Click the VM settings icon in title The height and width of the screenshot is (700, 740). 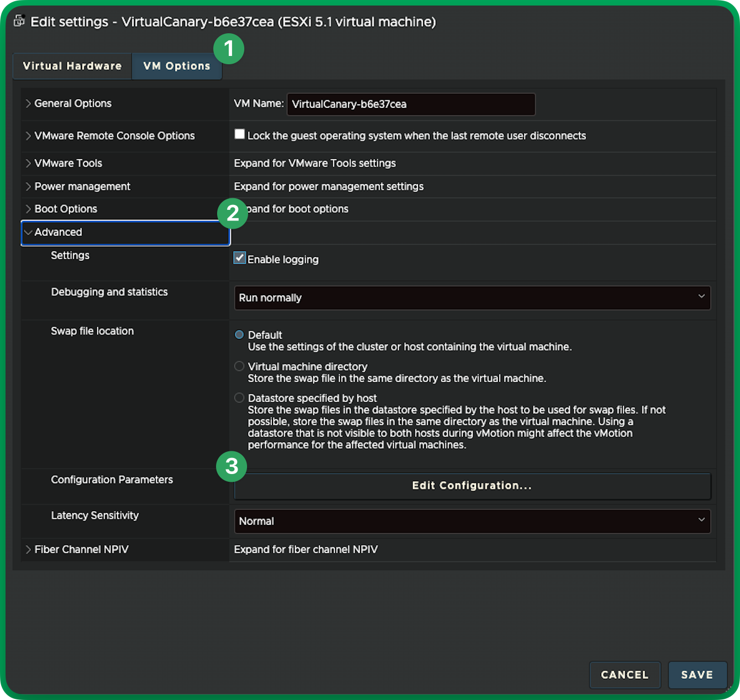[x=19, y=21]
